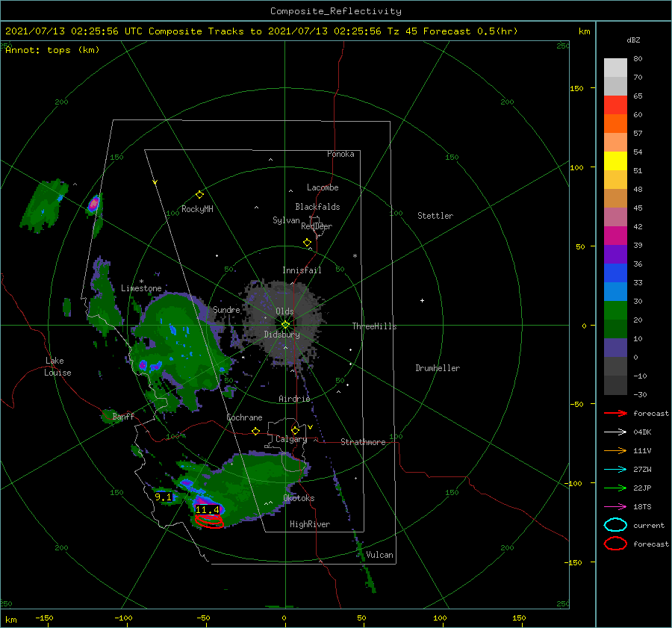Click the Olds city label
This screenshot has height=628, width=672.
(x=284, y=311)
